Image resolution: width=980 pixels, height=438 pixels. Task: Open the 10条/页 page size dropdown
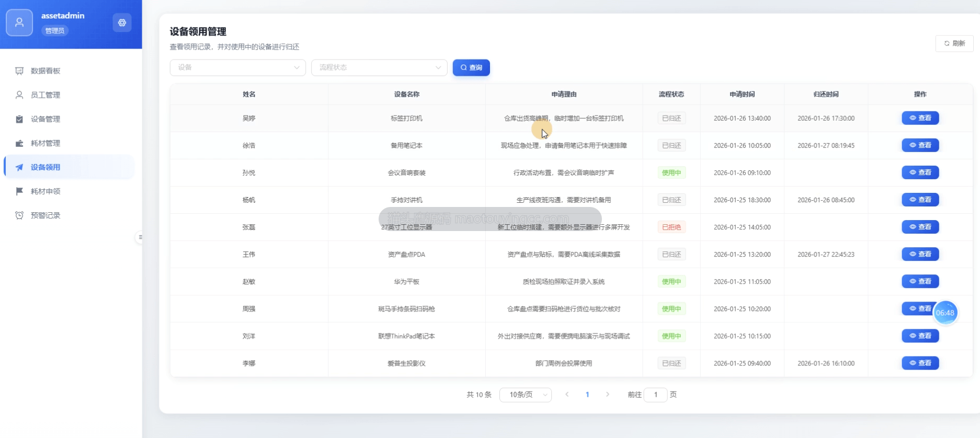click(526, 395)
